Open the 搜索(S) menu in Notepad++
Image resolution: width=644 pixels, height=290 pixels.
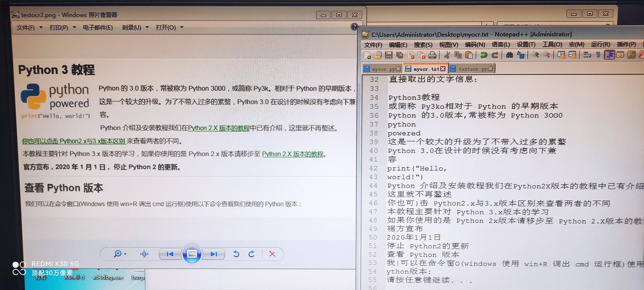point(423,45)
